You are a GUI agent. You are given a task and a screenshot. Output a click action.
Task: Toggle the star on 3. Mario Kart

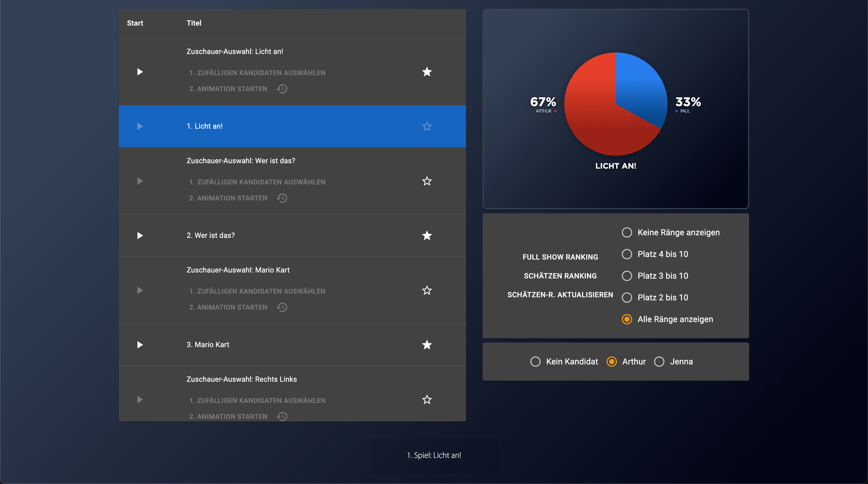427,345
